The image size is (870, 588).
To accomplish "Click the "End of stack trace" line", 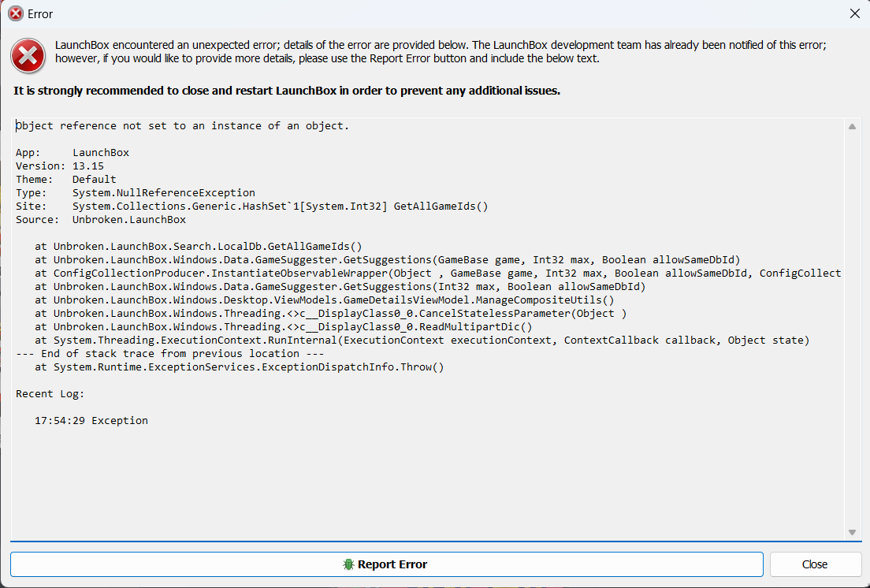I will [x=169, y=353].
